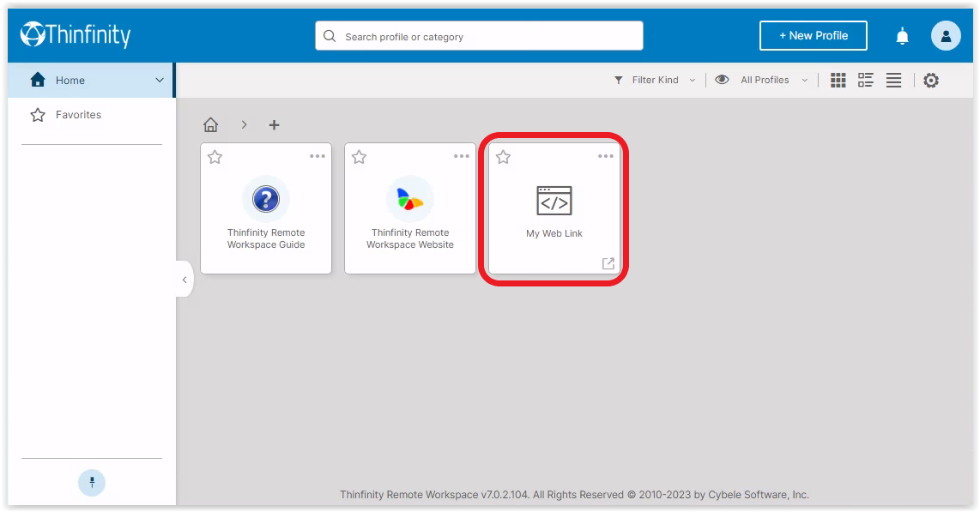Click the Favorites star icon in sidebar
Screen dimensions: 980x512
38,115
